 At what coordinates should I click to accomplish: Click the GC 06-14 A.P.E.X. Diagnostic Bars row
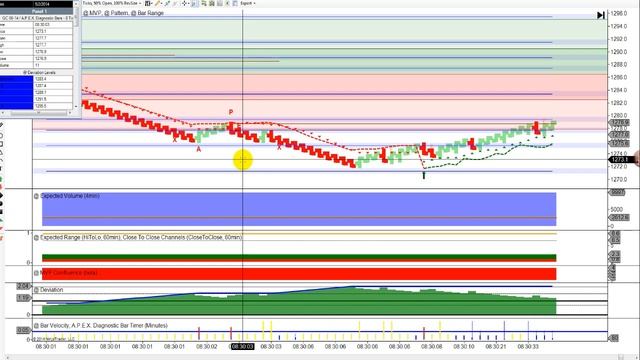tap(36, 18)
